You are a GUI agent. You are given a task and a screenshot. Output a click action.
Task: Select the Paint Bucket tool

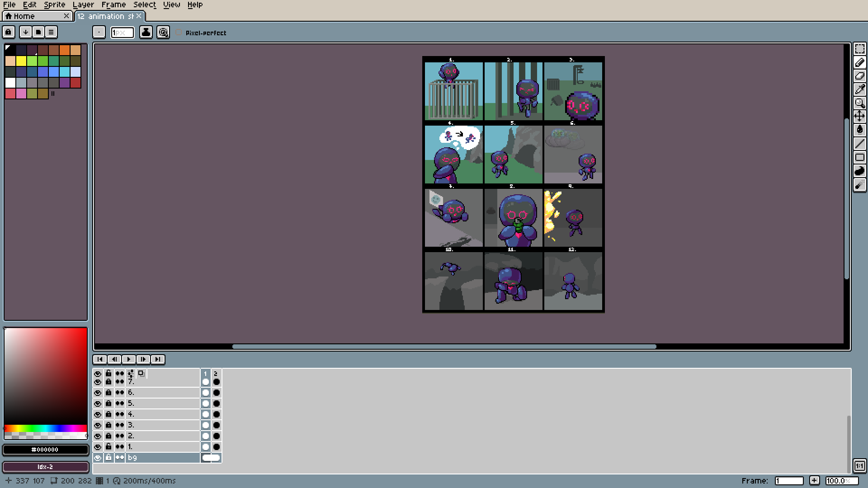859,130
